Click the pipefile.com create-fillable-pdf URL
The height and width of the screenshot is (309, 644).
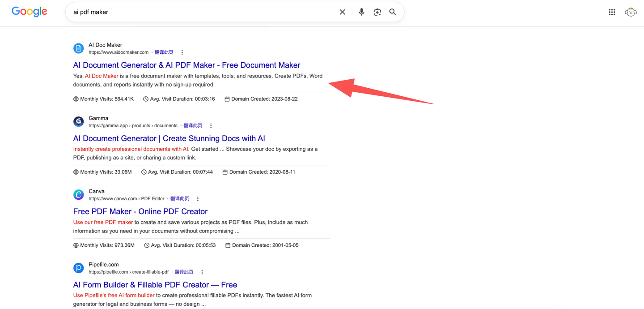coord(129,272)
